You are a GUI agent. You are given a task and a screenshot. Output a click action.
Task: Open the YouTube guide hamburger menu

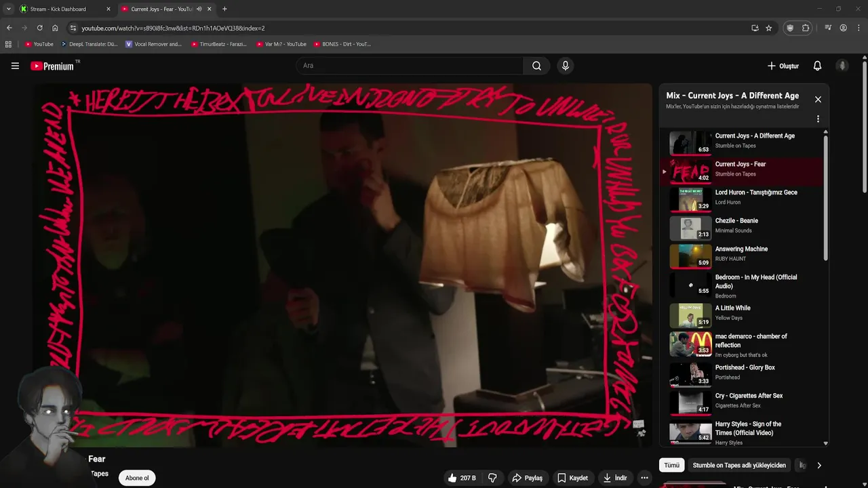click(x=15, y=66)
